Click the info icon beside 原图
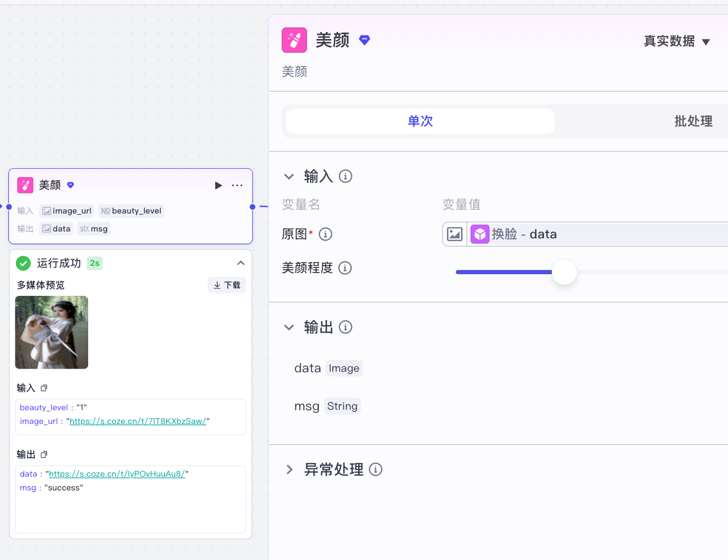Image resolution: width=728 pixels, height=560 pixels. [x=325, y=234]
